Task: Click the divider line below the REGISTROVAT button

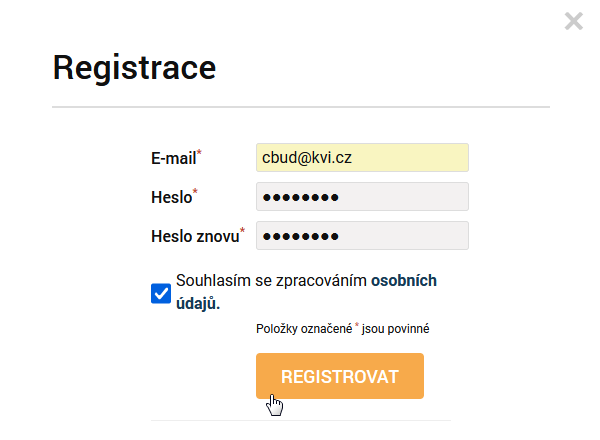Action: [x=301, y=420]
